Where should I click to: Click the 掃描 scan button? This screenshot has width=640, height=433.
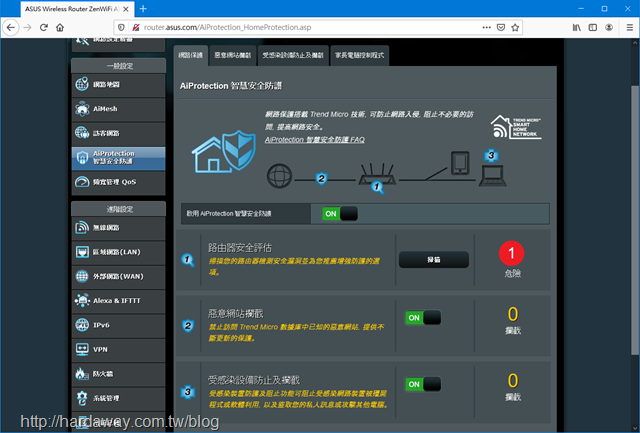point(433,260)
